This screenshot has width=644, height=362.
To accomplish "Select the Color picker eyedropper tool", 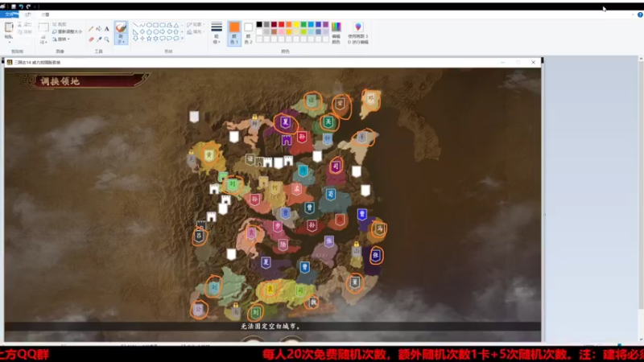I will (x=98, y=39).
